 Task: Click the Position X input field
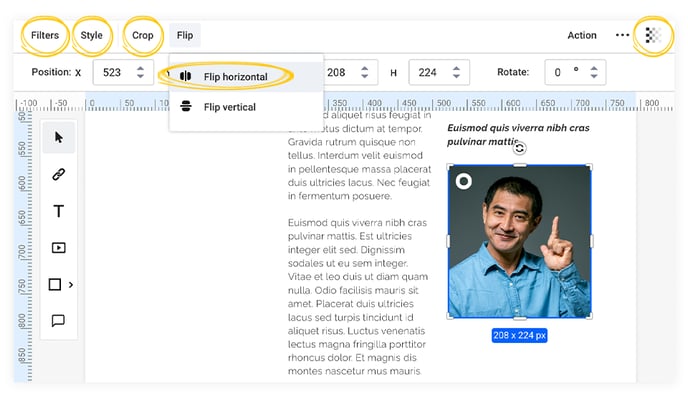pos(123,72)
